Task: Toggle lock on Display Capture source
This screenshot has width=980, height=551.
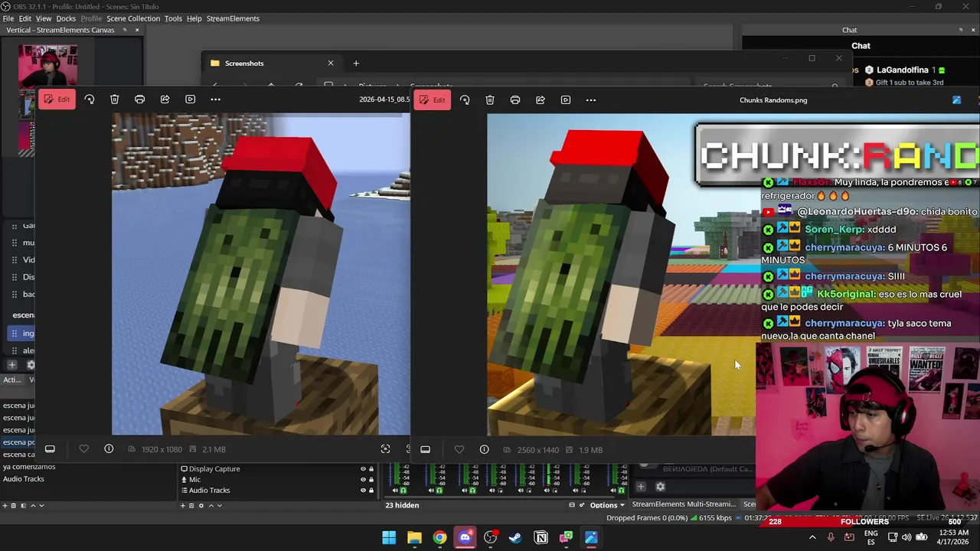Action: tap(371, 469)
